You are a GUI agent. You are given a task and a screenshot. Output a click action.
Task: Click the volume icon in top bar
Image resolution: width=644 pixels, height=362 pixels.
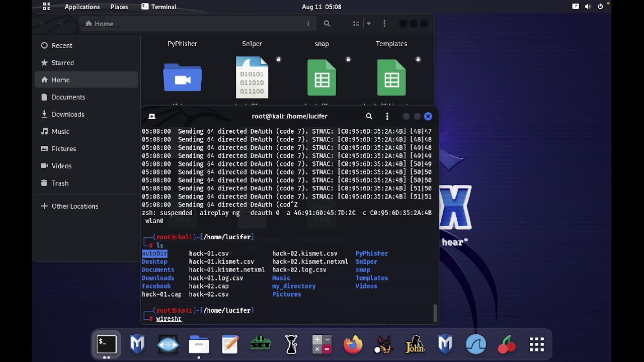(588, 7)
